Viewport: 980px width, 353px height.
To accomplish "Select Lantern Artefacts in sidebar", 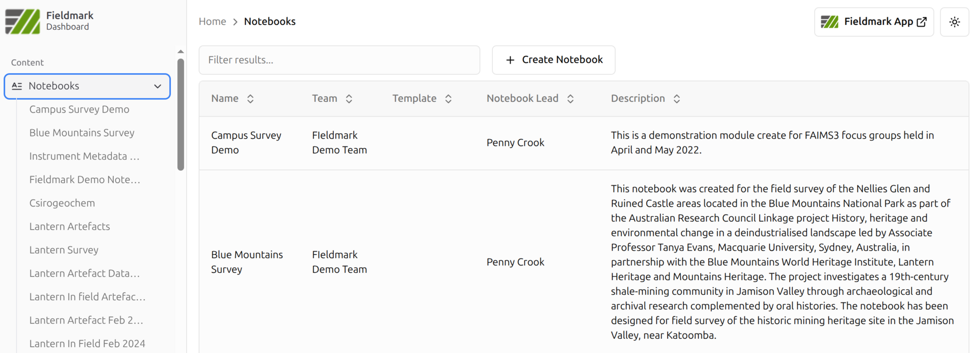I will click(x=70, y=226).
